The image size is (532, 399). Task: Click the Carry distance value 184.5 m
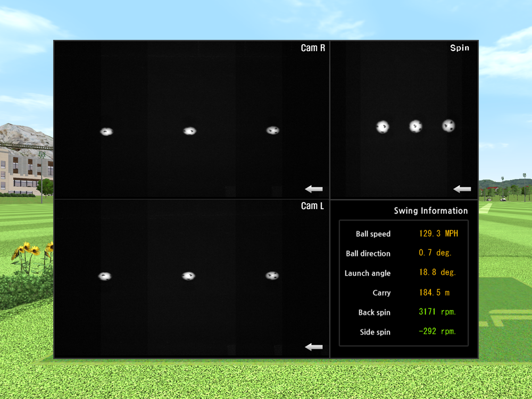pos(435,292)
